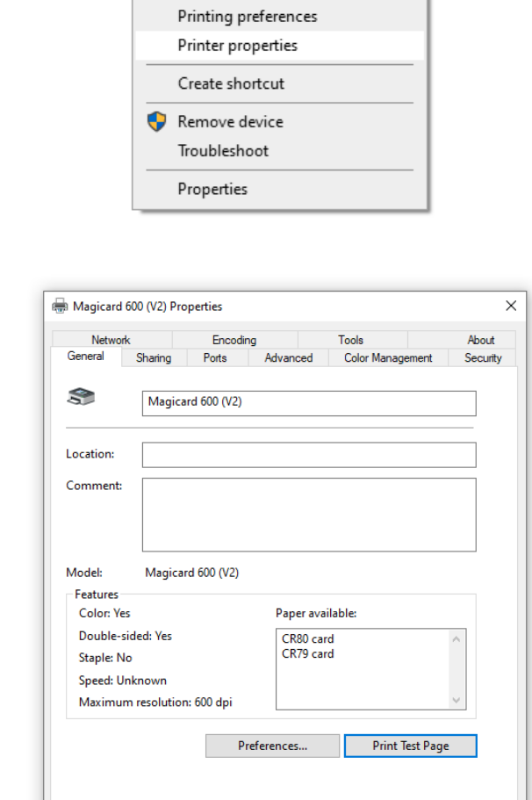This screenshot has width=532, height=800.
Task: Click the Speed: Unknown text
Action: [123, 681]
